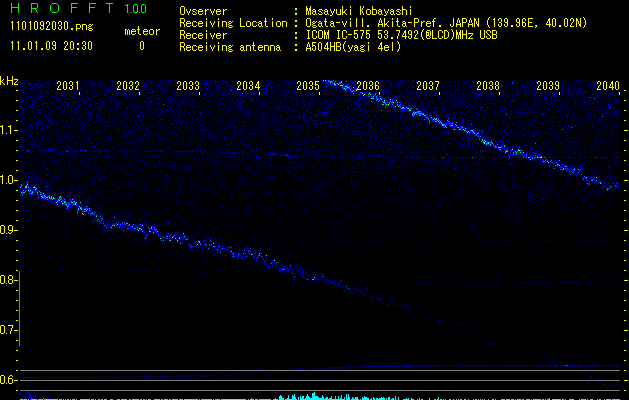Click the 2035 time marker

pos(308,85)
